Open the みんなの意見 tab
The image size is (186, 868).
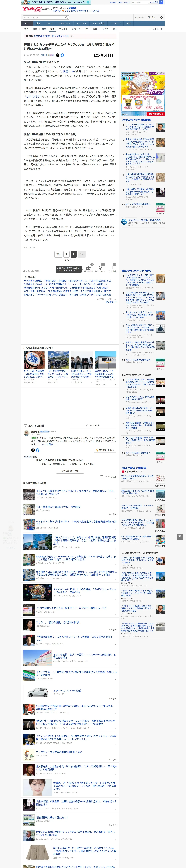pyautogui.click(x=98, y=24)
